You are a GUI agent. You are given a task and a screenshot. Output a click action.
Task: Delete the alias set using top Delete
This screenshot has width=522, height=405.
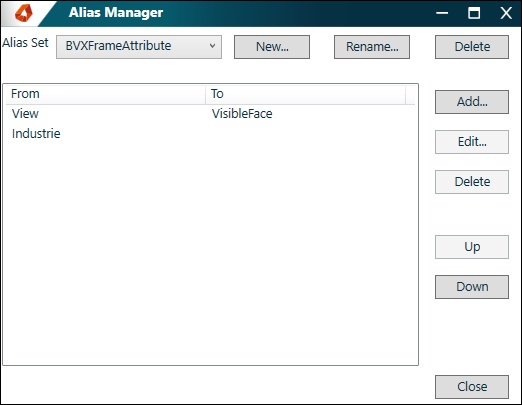point(472,47)
